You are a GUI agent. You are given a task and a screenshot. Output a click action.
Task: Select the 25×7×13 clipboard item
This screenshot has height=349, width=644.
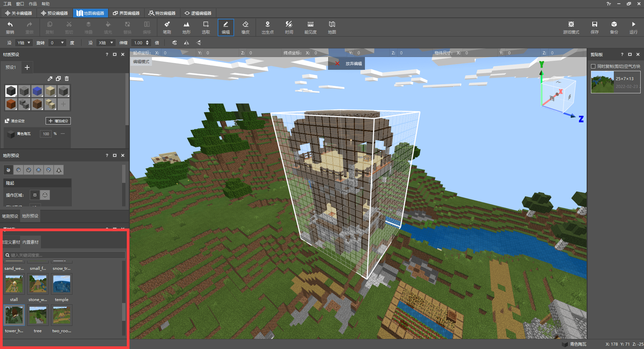616,82
